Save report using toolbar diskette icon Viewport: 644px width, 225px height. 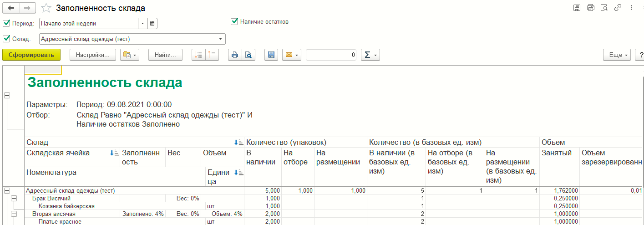pyautogui.click(x=271, y=55)
